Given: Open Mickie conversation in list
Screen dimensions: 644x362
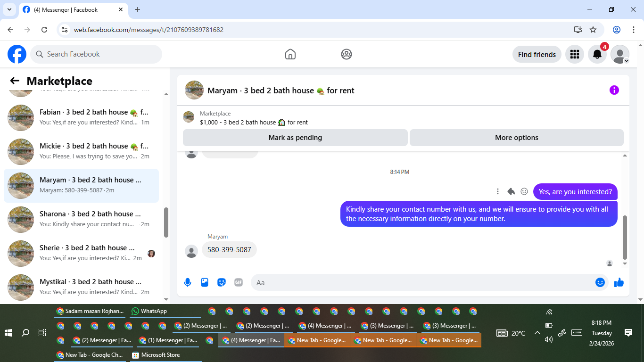Looking at the screenshot, I should click(82, 151).
